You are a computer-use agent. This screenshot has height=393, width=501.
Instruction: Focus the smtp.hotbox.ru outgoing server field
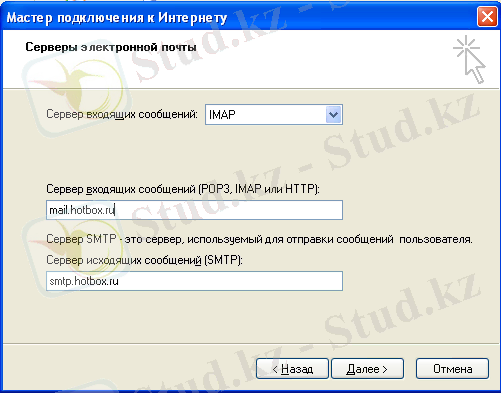click(194, 281)
